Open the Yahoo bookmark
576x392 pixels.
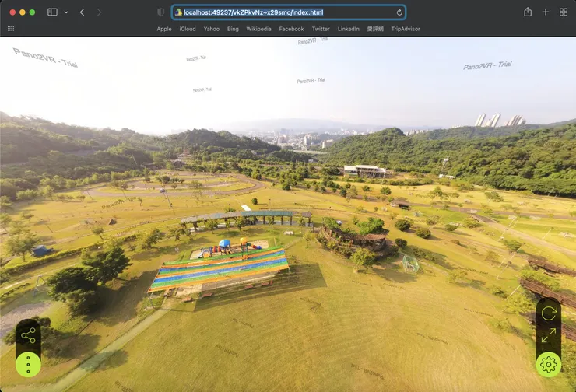(x=212, y=29)
